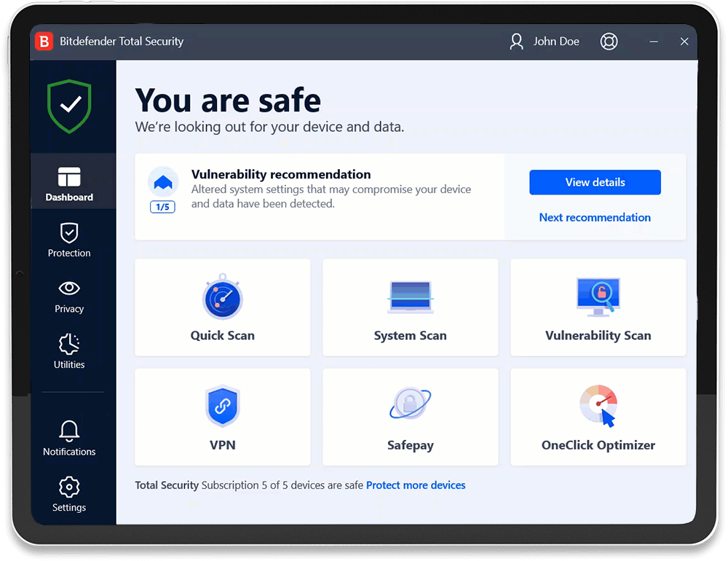Open the John Doe account profile icon
The height and width of the screenshot is (561, 728).
tap(516, 42)
